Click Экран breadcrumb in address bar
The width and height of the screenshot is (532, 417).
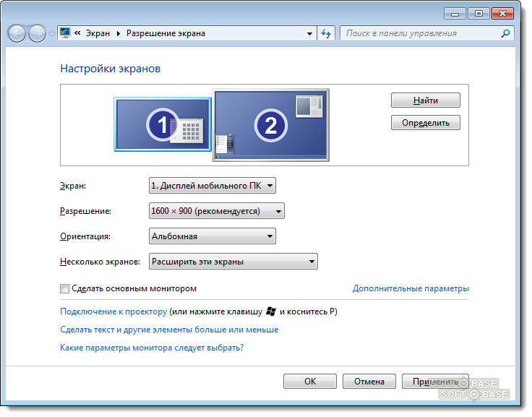(x=98, y=33)
